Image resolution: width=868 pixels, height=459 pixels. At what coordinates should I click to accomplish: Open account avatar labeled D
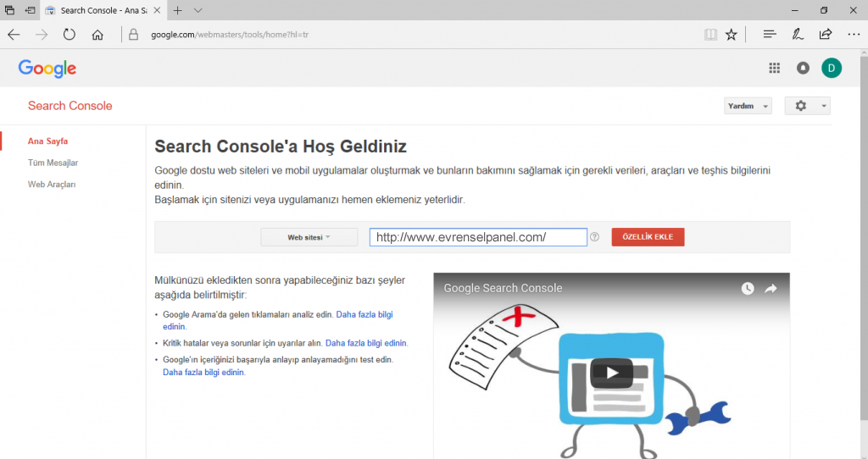(832, 68)
